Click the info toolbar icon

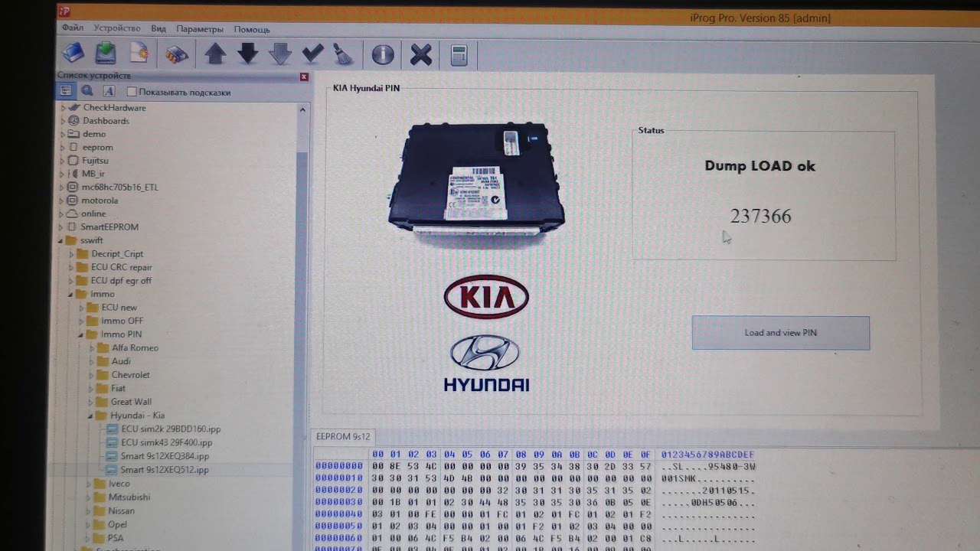[x=383, y=55]
